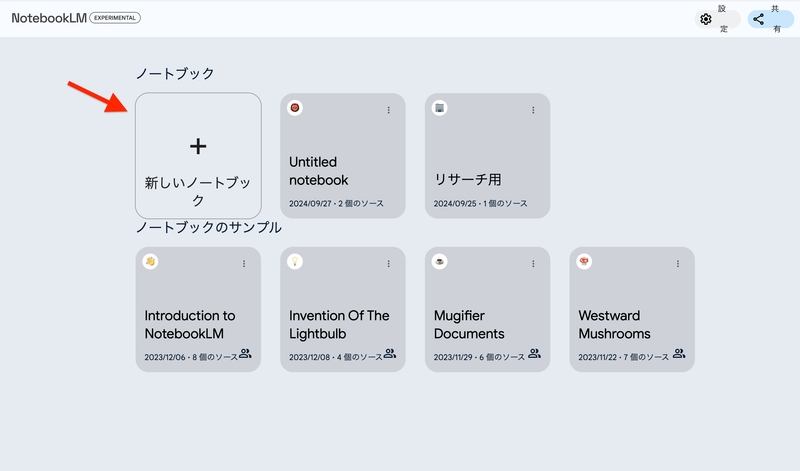
Task: Expand options menu for Introduction to NotebookLM
Action: click(x=244, y=264)
